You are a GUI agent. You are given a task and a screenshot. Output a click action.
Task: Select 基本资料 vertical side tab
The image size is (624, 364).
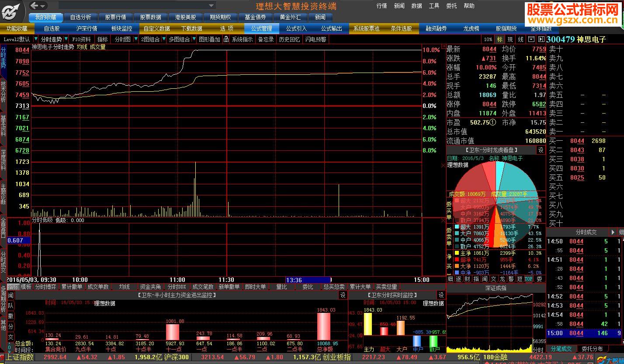[x=3, y=125]
